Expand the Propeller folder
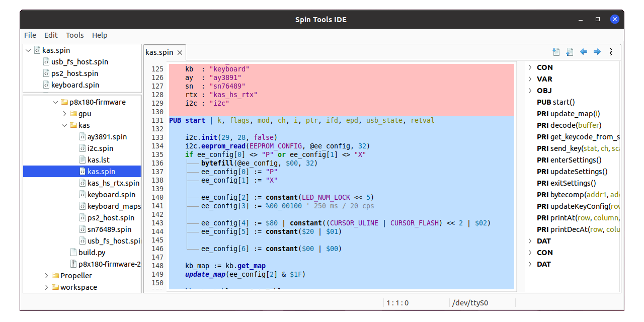 click(46, 275)
